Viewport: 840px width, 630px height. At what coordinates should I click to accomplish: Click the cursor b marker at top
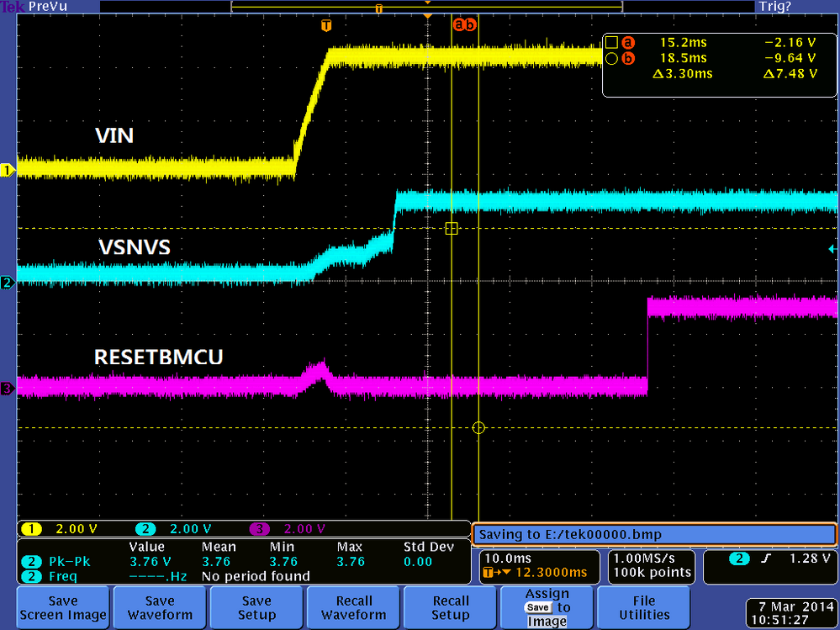pyautogui.click(x=469, y=26)
